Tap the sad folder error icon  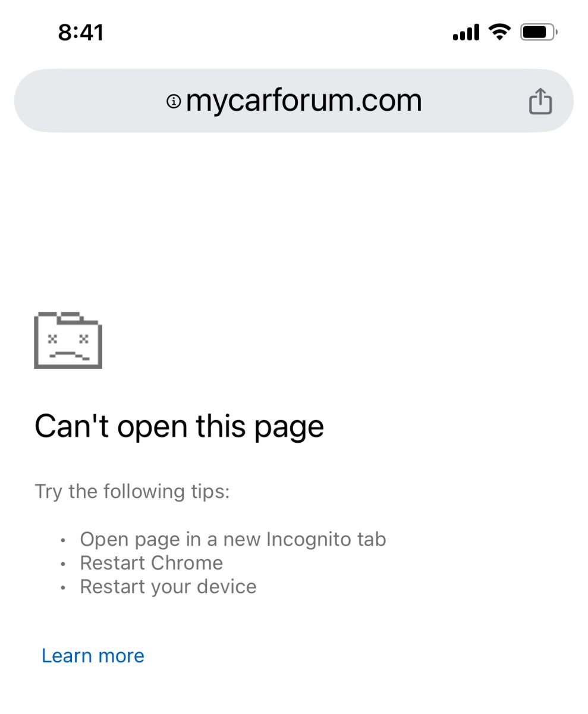click(x=68, y=340)
